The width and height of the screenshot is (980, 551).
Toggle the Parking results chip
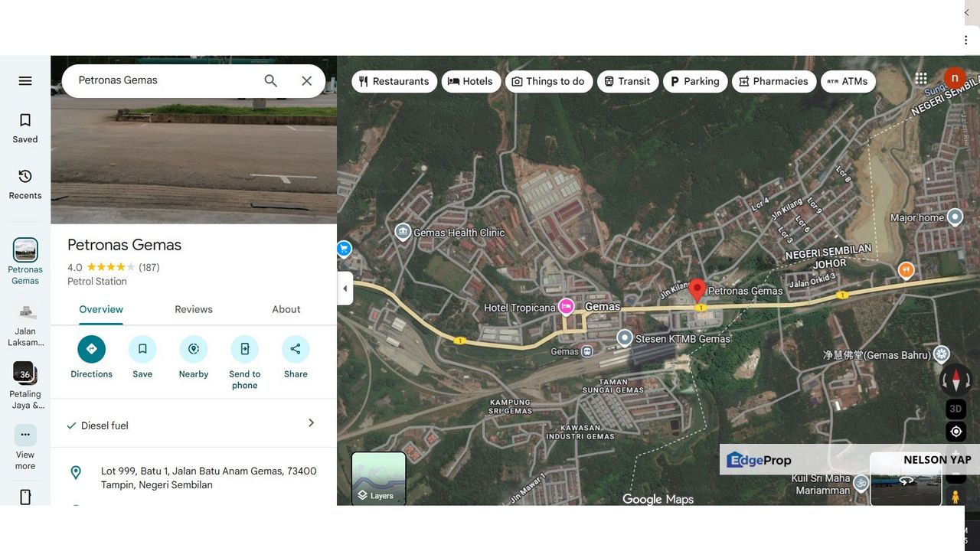(695, 81)
